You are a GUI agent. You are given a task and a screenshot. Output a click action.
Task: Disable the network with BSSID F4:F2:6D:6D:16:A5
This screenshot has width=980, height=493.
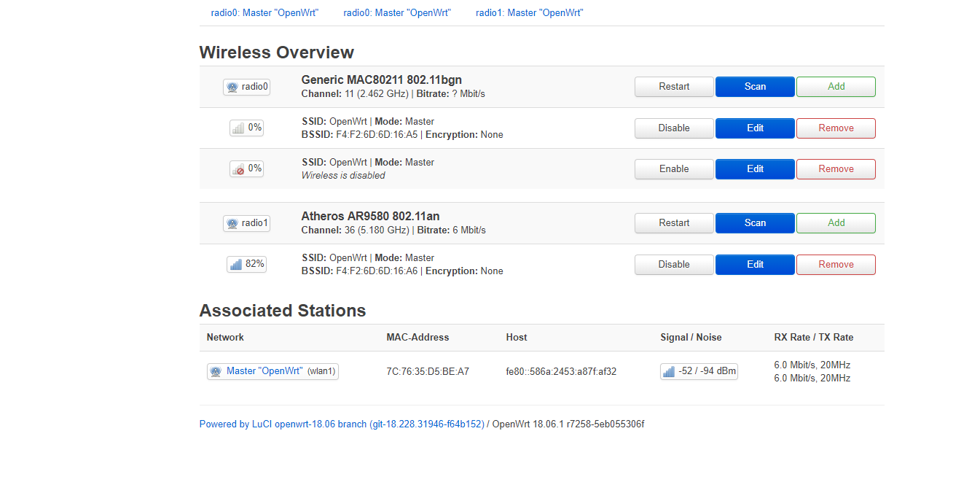click(674, 128)
